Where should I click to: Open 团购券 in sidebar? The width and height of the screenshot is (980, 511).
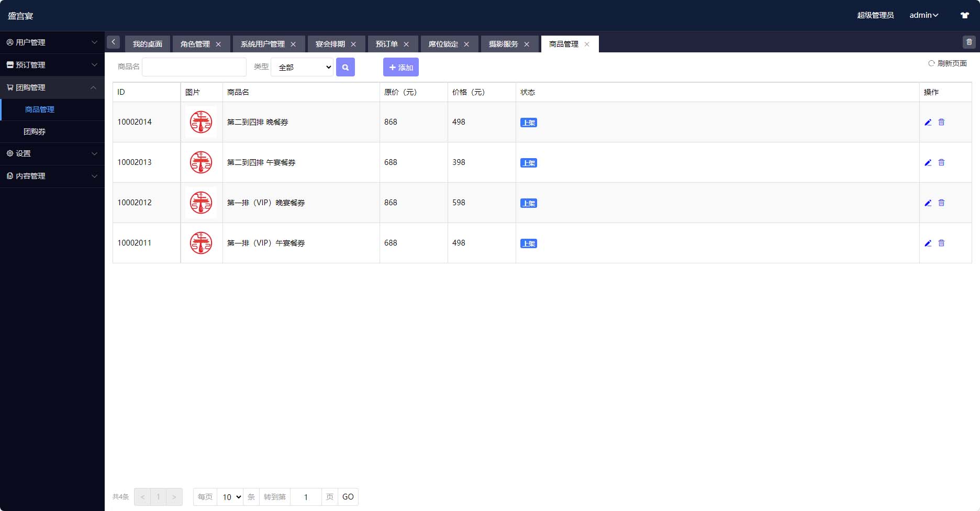tap(35, 131)
